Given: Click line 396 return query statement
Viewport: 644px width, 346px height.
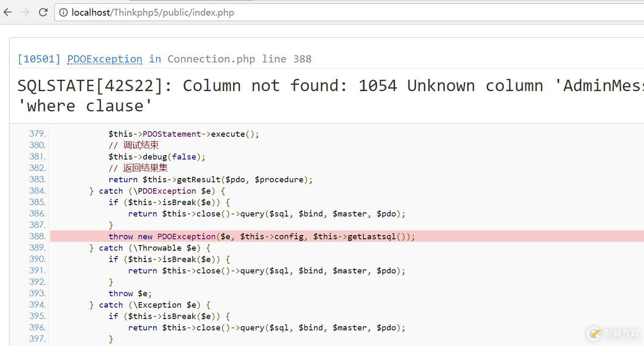Looking at the screenshot, I should coord(266,328).
